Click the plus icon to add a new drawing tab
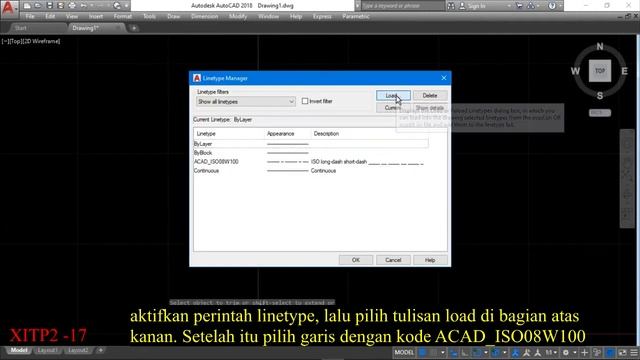This screenshot has height=360, width=640. pyautogui.click(x=134, y=28)
